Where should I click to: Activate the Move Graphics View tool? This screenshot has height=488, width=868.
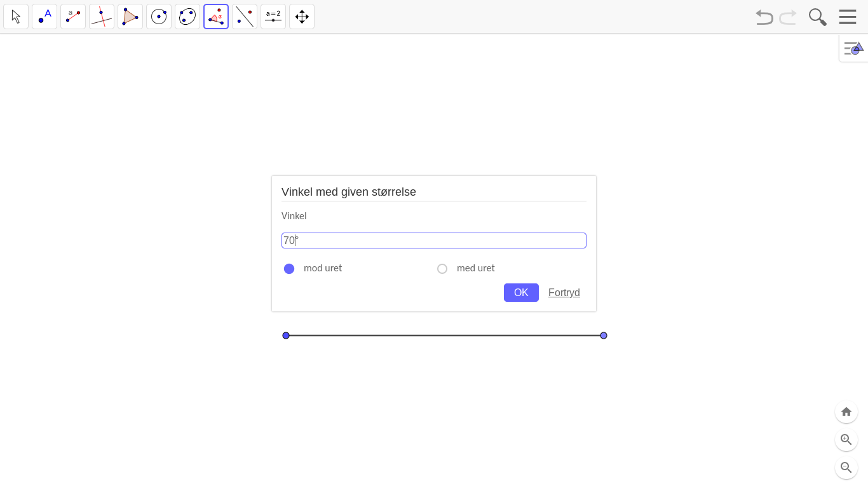[302, 17]
